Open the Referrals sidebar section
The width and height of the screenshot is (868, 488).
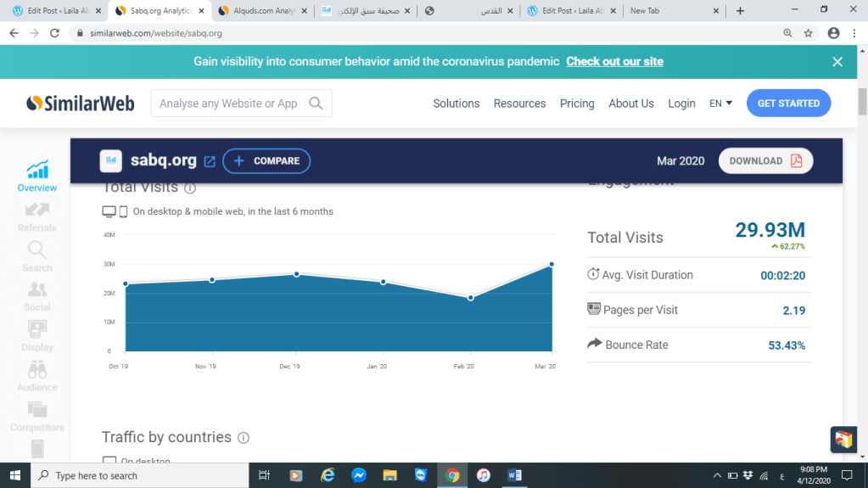(37, 210)
